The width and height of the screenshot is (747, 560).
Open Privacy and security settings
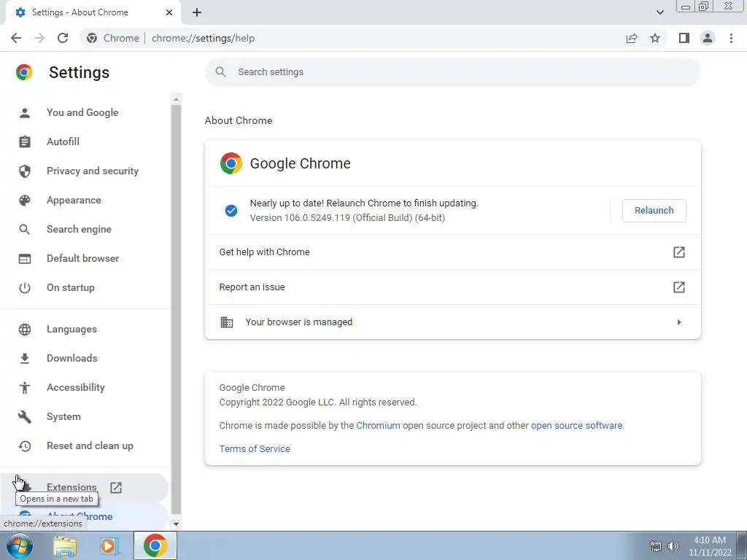pos(93,171)
